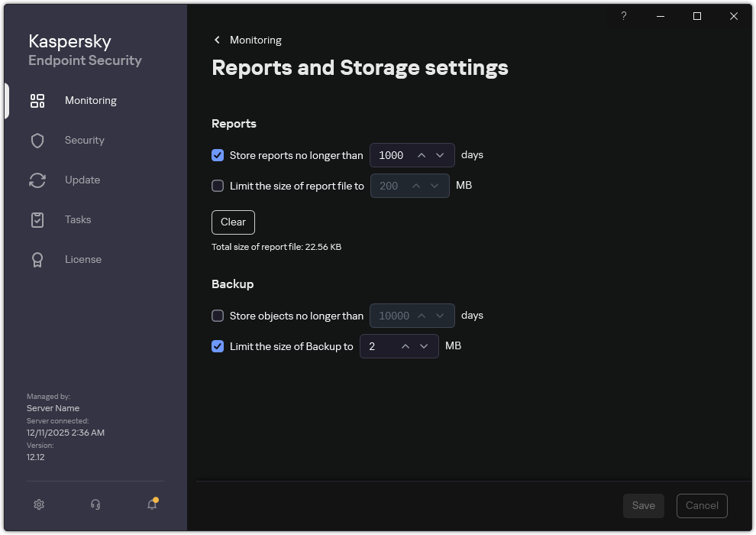This screenshot has width=756, height=535.
Task: Open application settings via gear icon
Action: (x=38, y=504)
